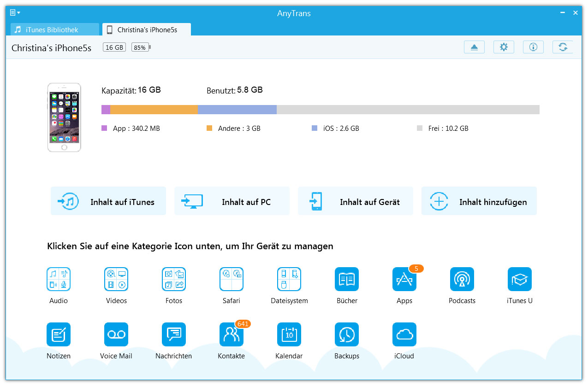Open the Dateisystem category icon
Viewport: 588px width, 386px height.
tap(289, 279)
